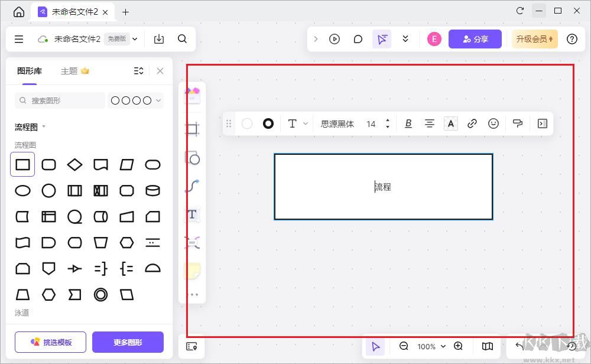Image resolution: width=591 pixels, height=364 pixels.
Task: Select the sticky note tool
Action: [x=192, y=271]
